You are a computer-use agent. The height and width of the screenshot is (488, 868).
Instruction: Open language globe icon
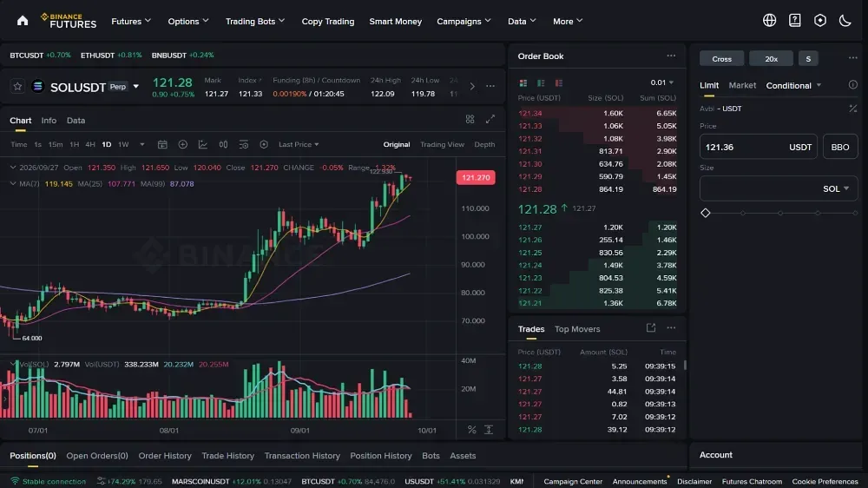pos(769,21)
